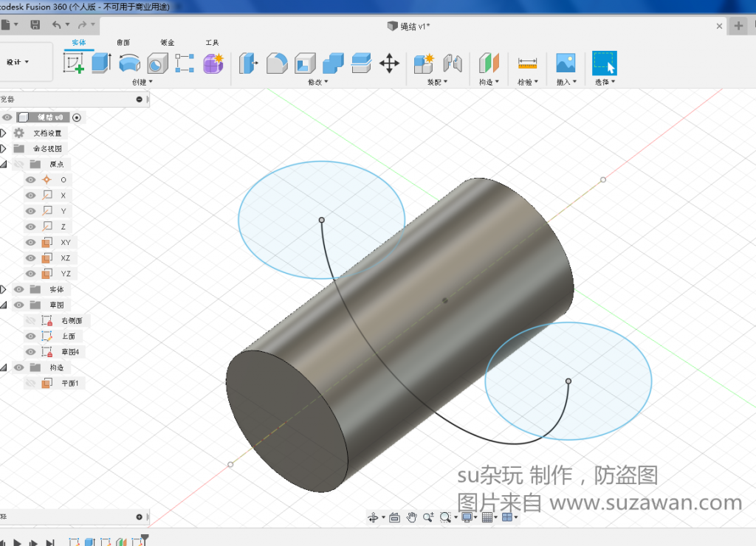Hide the XY plane
Screen dimensions: 756x546
pos(30,243)
